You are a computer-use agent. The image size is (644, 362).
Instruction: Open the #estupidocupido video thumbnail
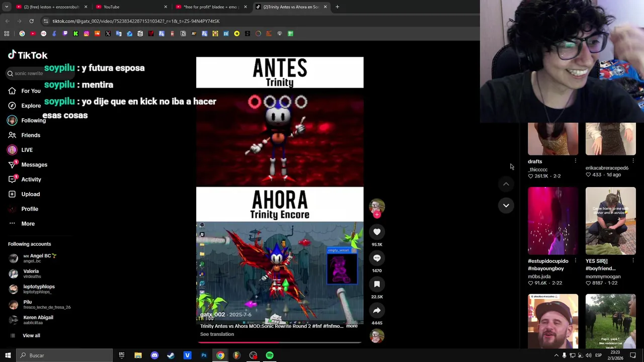553,221
